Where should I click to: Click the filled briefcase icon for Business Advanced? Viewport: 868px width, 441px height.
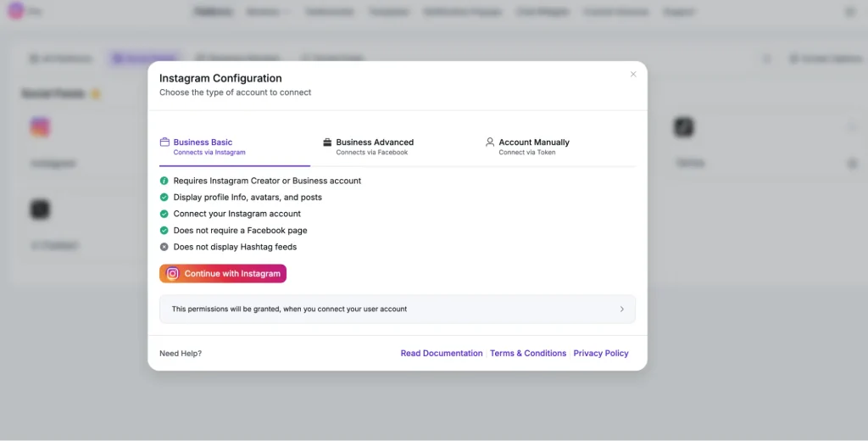tap(327, 142)
